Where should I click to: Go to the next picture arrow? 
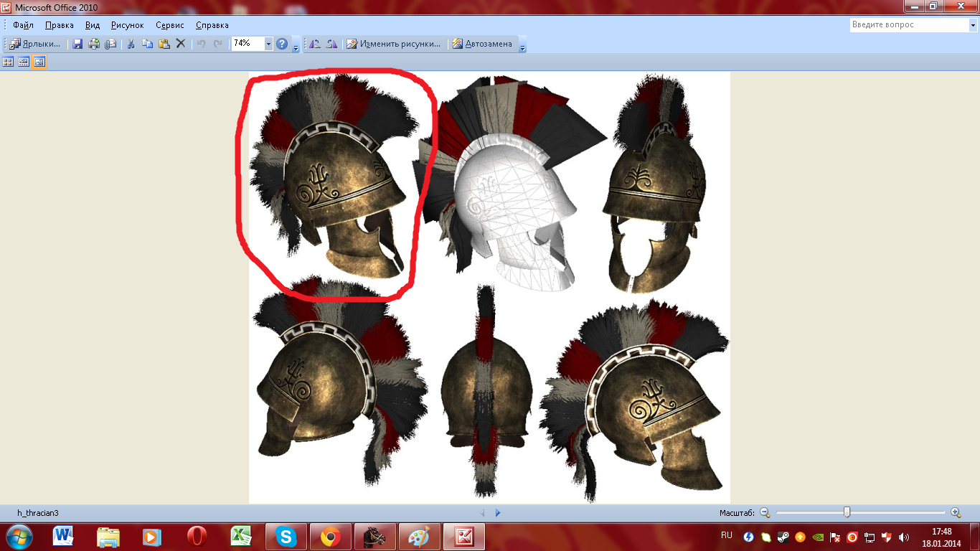498,513
